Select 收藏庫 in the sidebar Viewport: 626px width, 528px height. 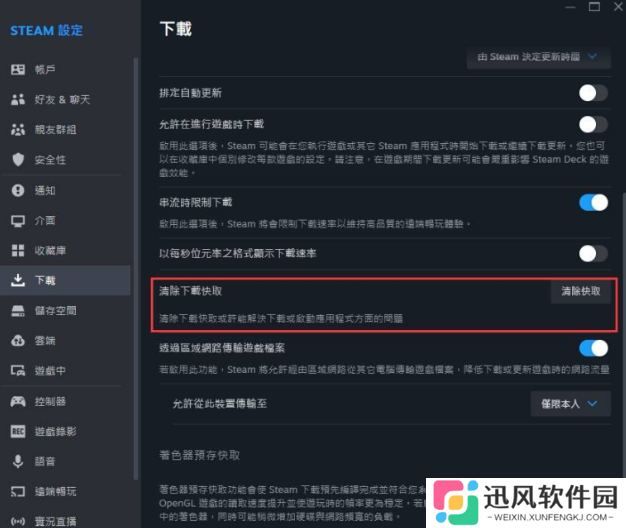tap(66, 251)
